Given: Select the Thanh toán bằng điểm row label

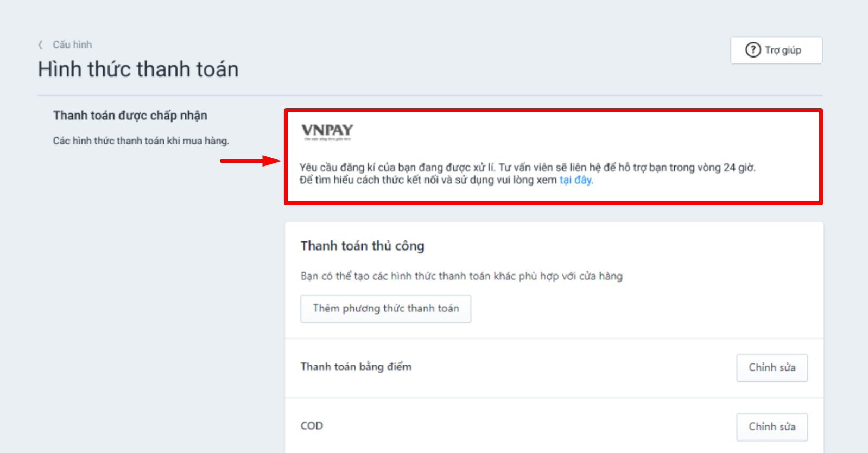Looking at the screenshot, I should coord(356,367).
